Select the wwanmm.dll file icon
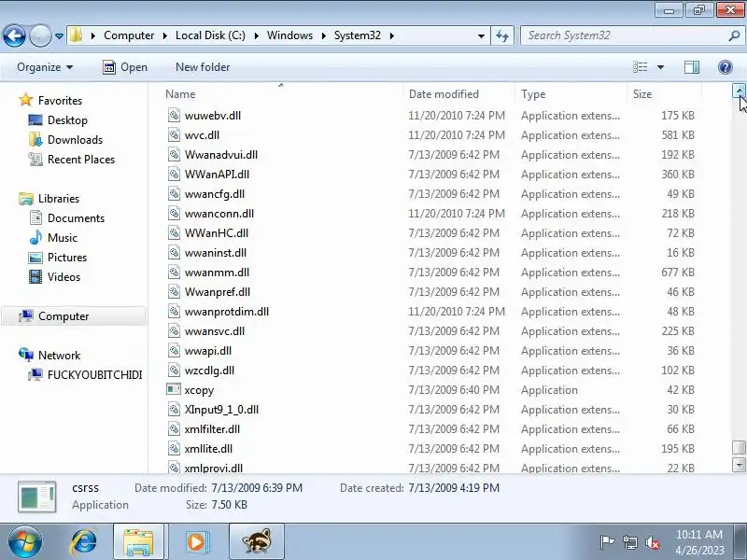747x560 pixels. (x=174, y=272)
